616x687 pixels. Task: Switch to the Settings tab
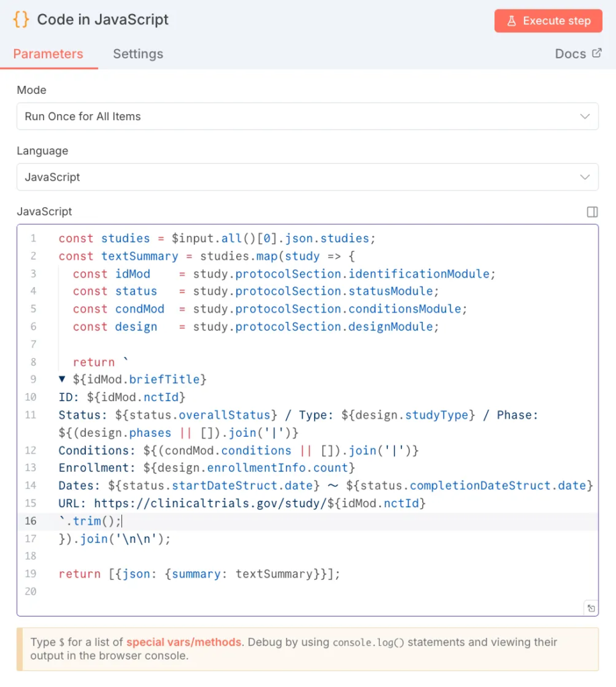click(x=138, y=54)
